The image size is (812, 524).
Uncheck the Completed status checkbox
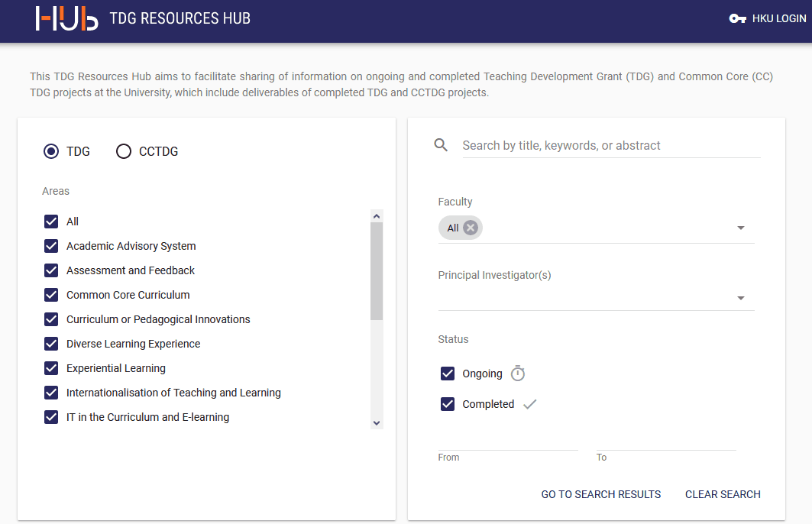pos(448,404)
